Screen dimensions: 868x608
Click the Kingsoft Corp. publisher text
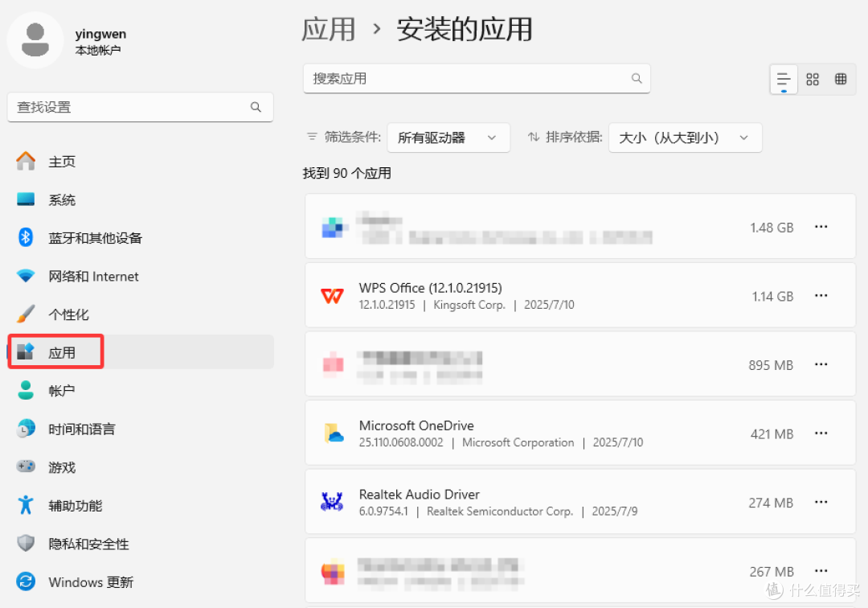[469, 305]
